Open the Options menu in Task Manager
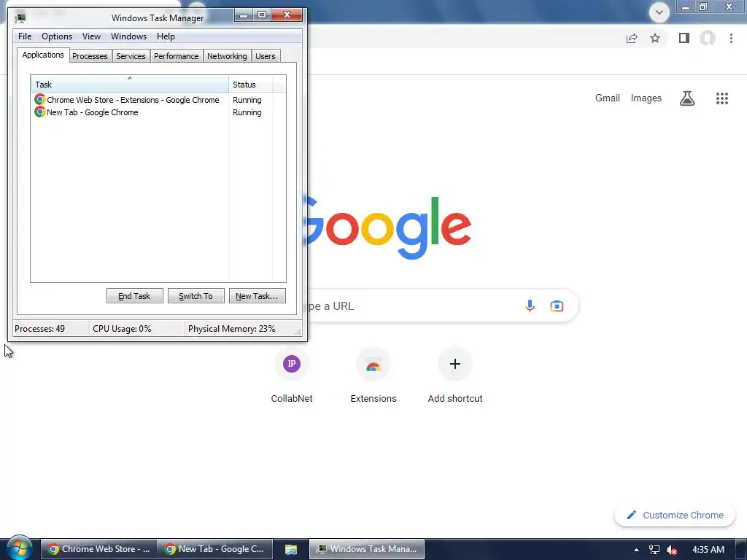Viewport: 747px width, 560px height. tap(57, 36)
